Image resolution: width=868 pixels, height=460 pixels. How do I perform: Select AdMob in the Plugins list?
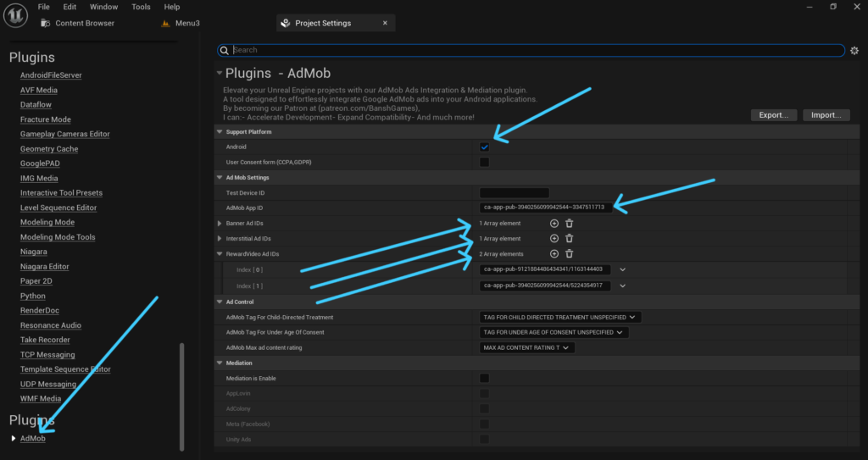(x=33, y=439)
